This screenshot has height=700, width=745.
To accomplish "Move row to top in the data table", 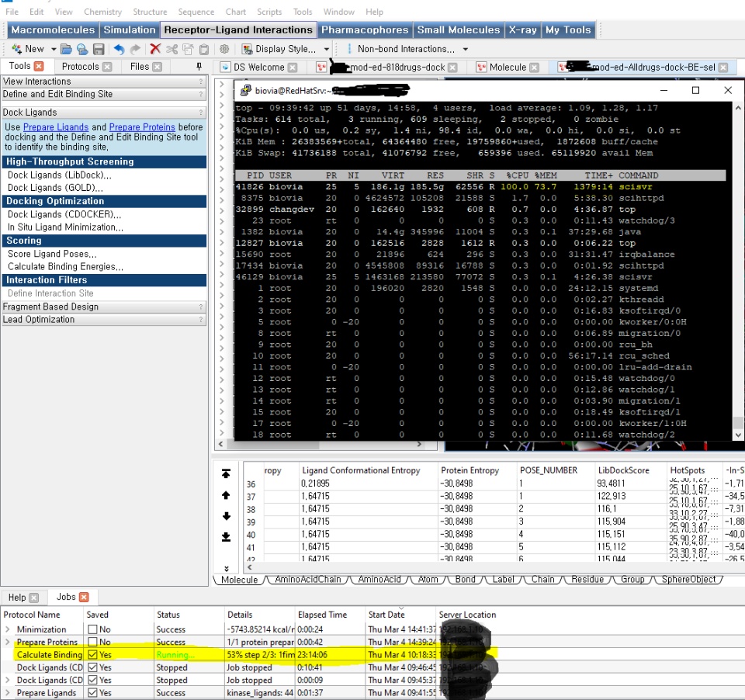I will (226, 474).
